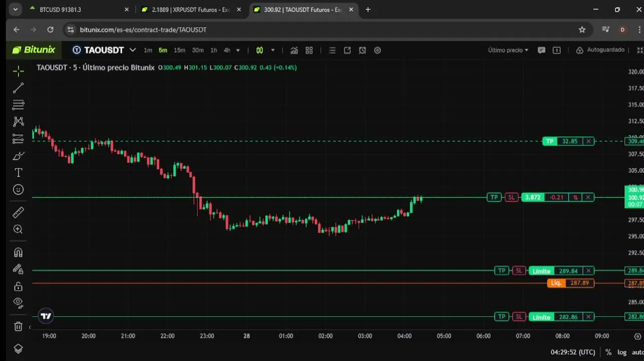
Task: Open the chart layout grid selector
Action: tap(309, 50)
